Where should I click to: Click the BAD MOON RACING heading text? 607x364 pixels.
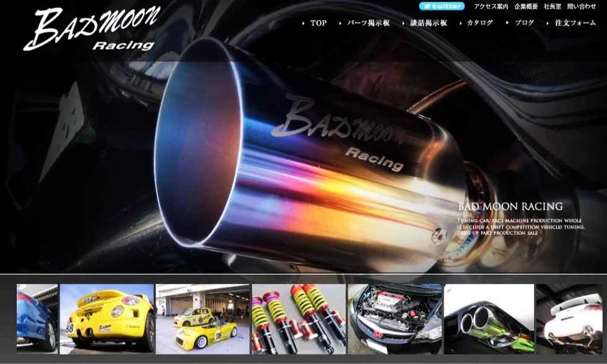(x=510, y=206)
